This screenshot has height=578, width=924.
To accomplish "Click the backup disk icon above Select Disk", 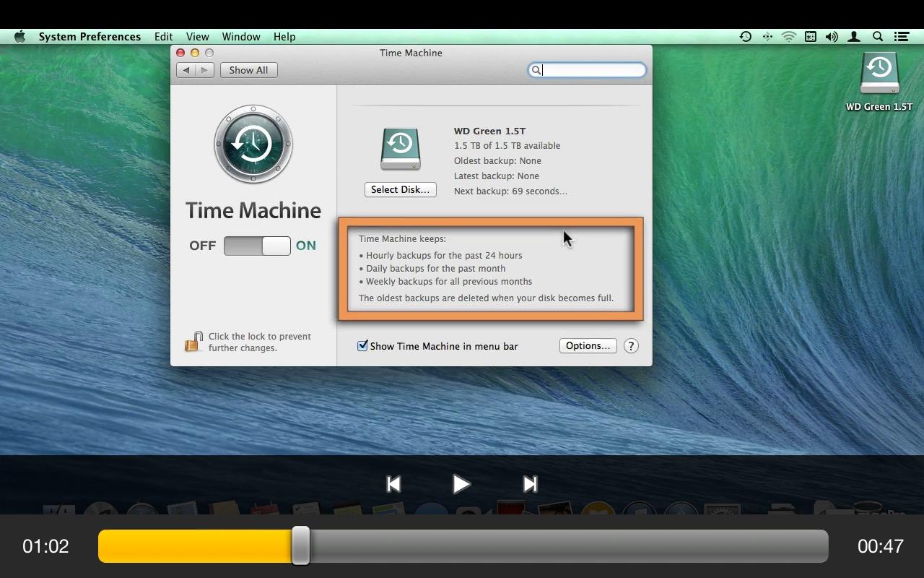I will tap(400, 149).
